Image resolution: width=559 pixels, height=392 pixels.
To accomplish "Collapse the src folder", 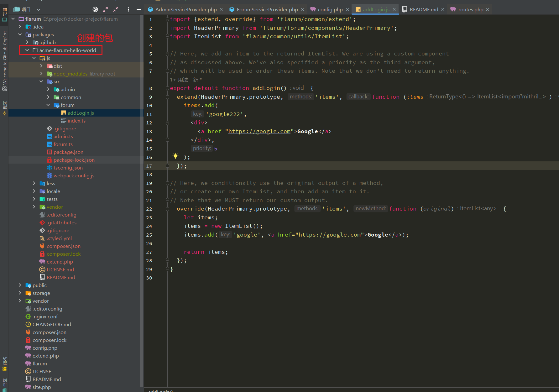I will click(x=41, y=81).
